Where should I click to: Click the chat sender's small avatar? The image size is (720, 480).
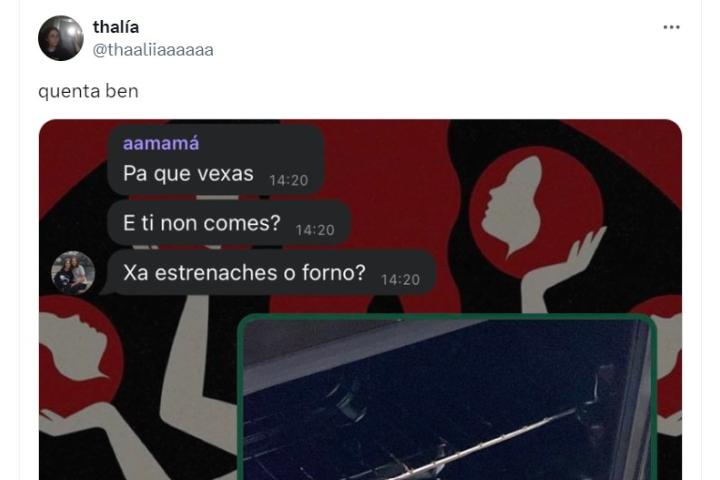pyautogui.click(x=73, y=272)
